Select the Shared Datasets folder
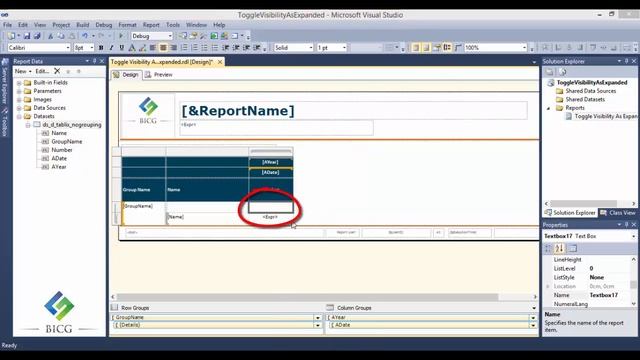The height and width of the screenshot is (360, 640). 585,100
